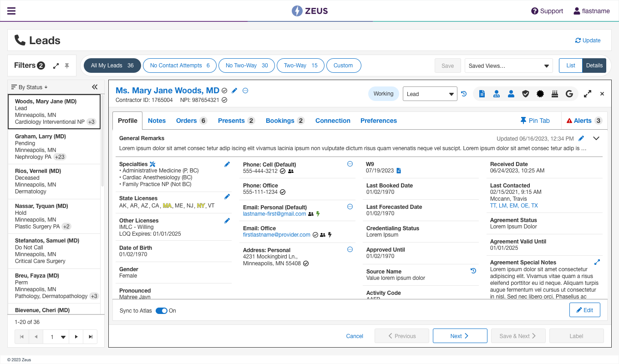Select the No Contact Attempts filter
619x364 pixels.
pyautogui.click(x=180, y=66)
